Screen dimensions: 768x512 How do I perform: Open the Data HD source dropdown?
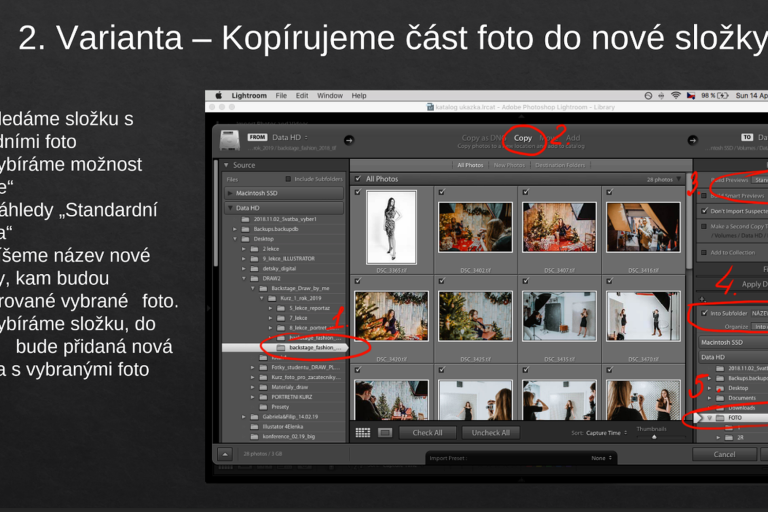click(x=290, y=137)
